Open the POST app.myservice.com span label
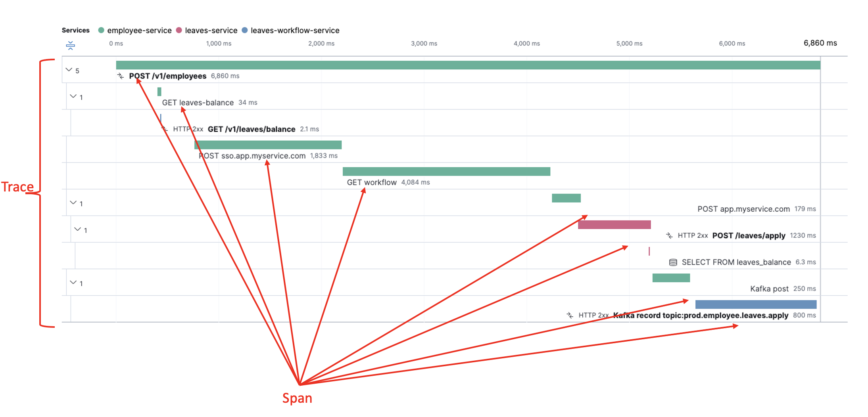The height and width of the screenshot is (417, 868). pyautogui.click(x=743, y=209)
